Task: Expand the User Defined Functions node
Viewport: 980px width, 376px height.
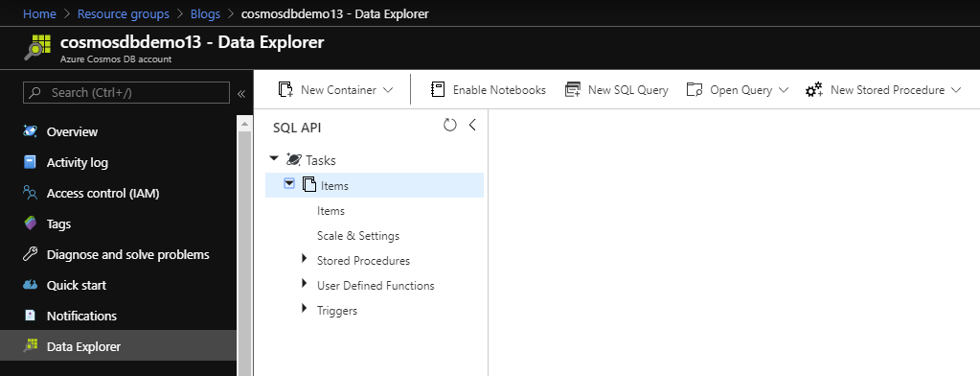Action: [305, 283]
